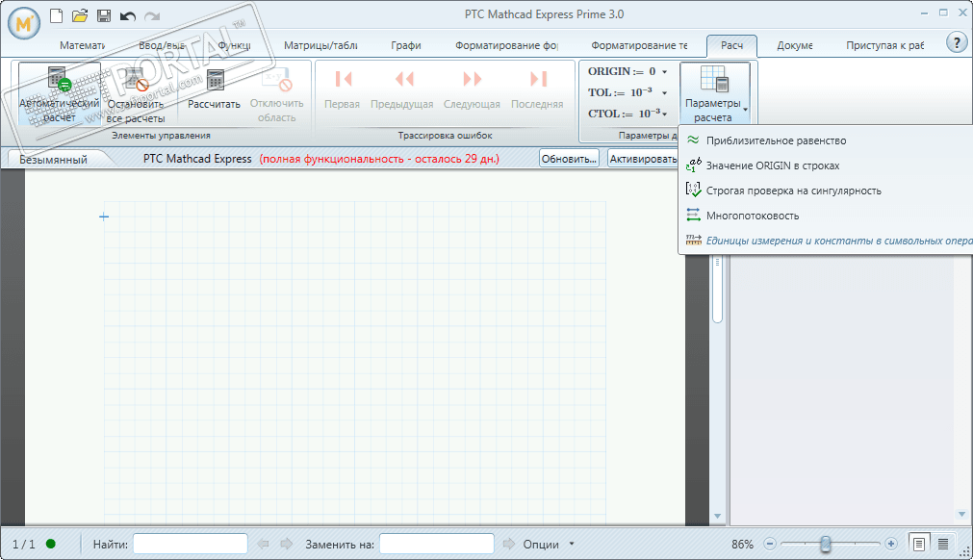Click in the Найти search field
973x560 pixels.
coord(190,544)
